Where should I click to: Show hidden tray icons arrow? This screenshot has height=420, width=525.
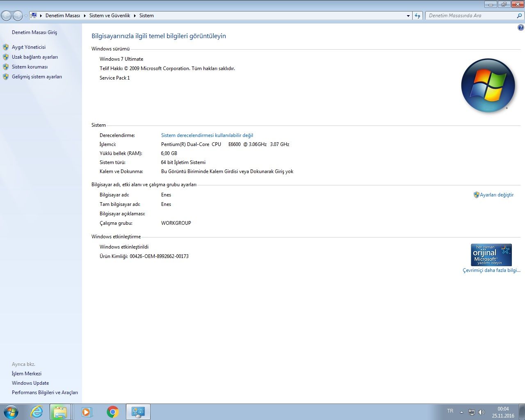click(461, 412)
